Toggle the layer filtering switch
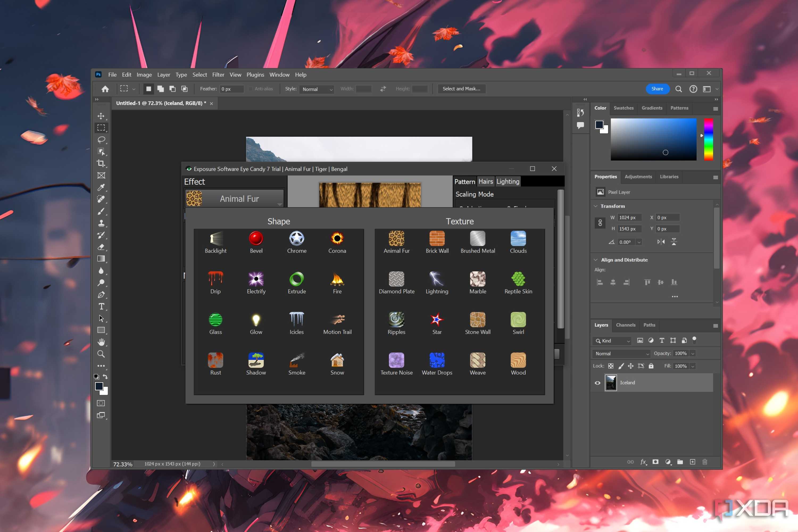Viewport: 798px width, 532px height. coord(694,340)
